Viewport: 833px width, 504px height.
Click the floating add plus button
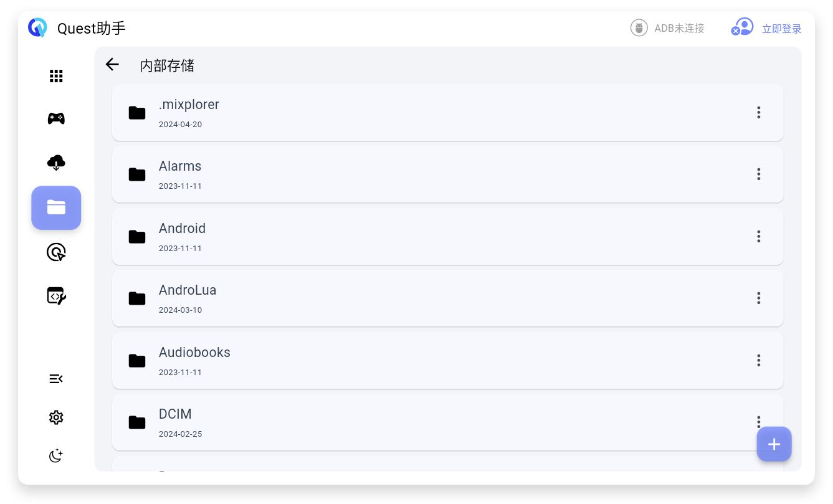click(774, 444)
